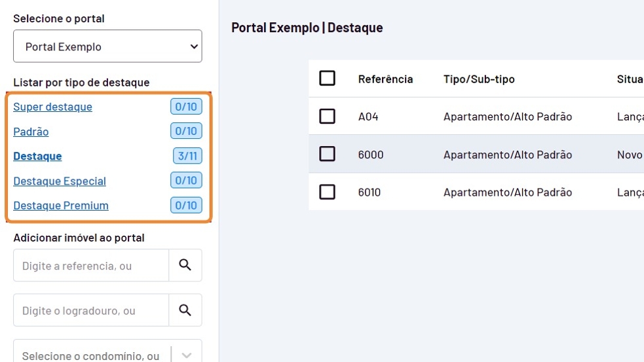The height and width of the screenshot is (362, 644).
Task: Click the Destaque Premium 0/10 badge
Action: point(186,206)
